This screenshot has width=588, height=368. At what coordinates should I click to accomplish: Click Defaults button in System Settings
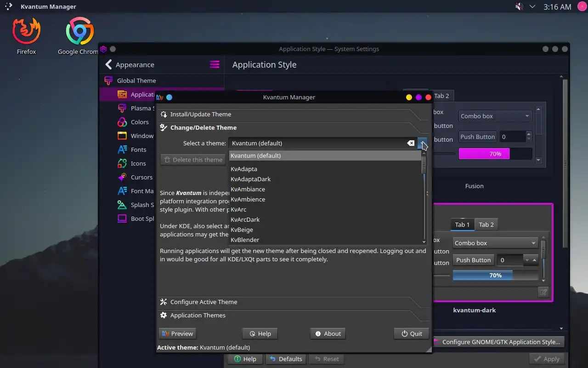(x=286, y=359)
